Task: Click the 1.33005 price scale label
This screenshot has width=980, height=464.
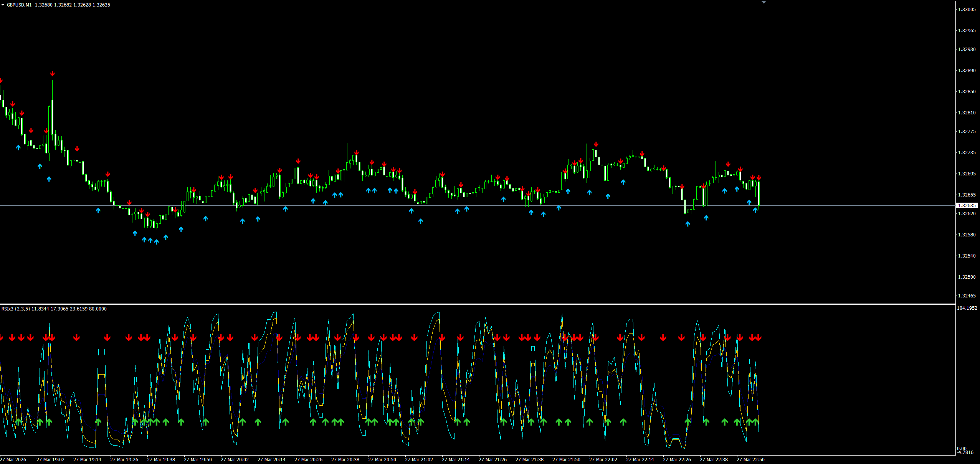Action: click(967, 10)
